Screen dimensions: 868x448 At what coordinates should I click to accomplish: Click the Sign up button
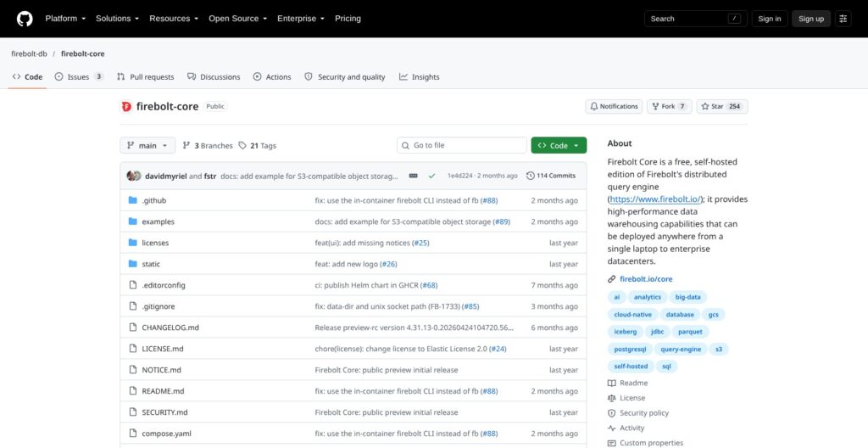tap(811, 19)
